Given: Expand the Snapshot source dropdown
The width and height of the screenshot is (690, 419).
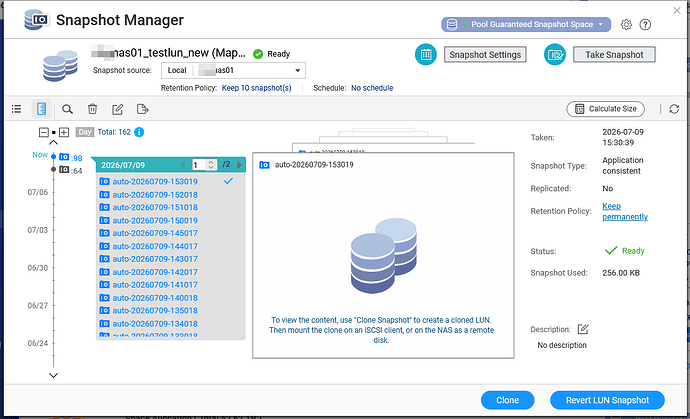Looking at the screenshot, I should (x=233, y=70).
